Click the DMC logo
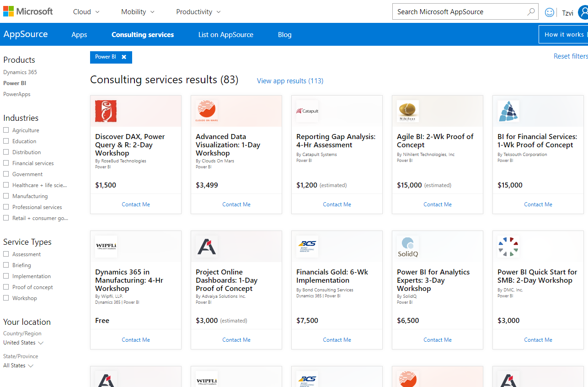 coord(508,247)
